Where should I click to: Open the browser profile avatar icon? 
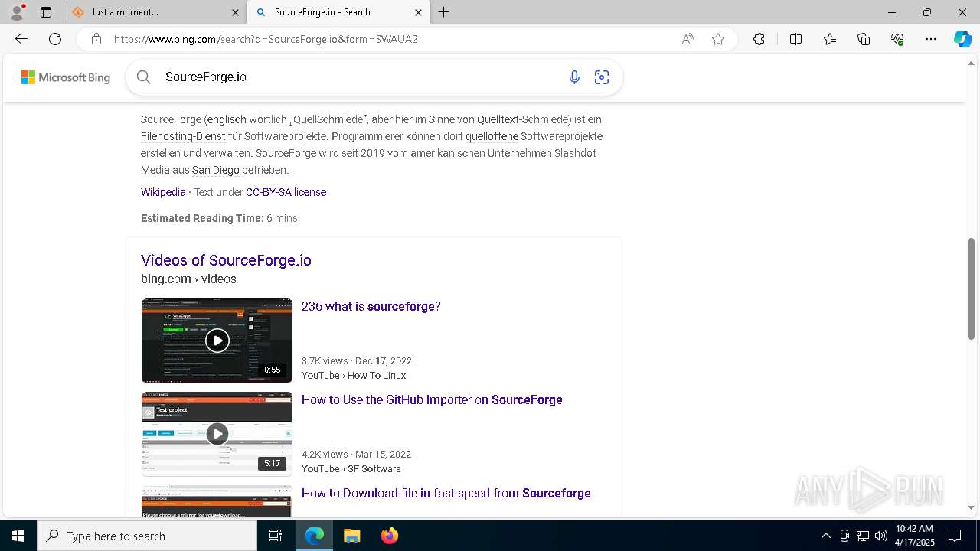click(x=17, y=12)
